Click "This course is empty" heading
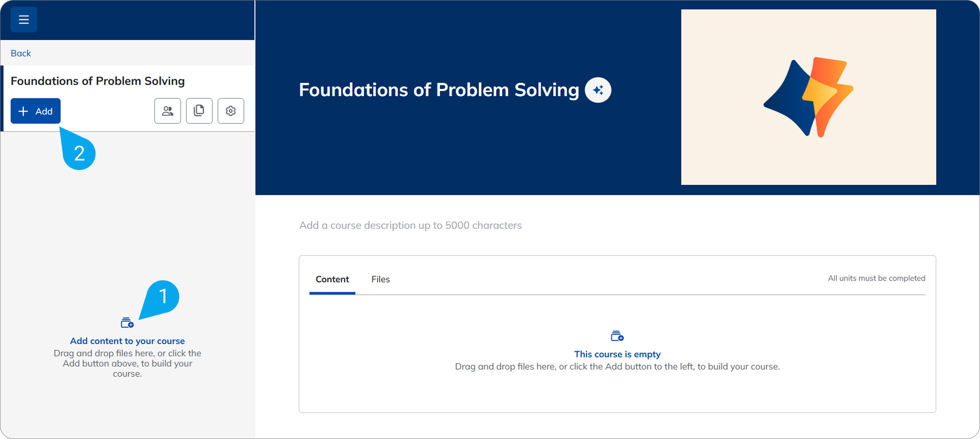 (x=617, y=354)
